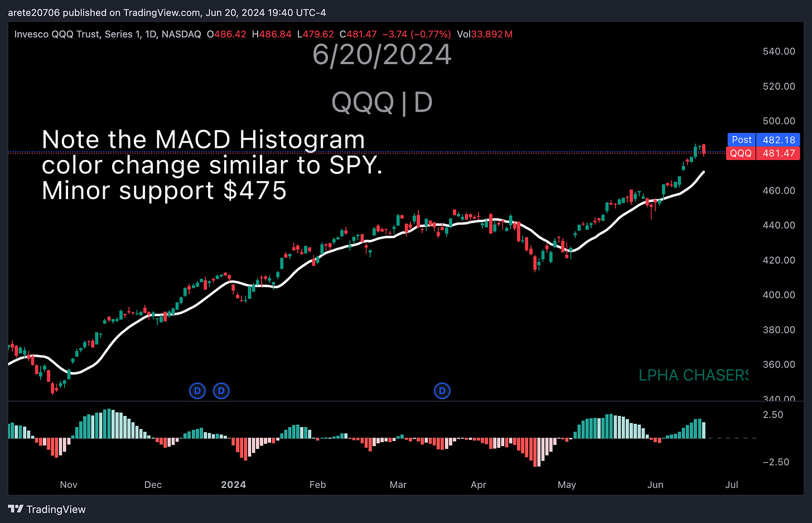Click the 2.50 MACD axis label

(773, 415)
